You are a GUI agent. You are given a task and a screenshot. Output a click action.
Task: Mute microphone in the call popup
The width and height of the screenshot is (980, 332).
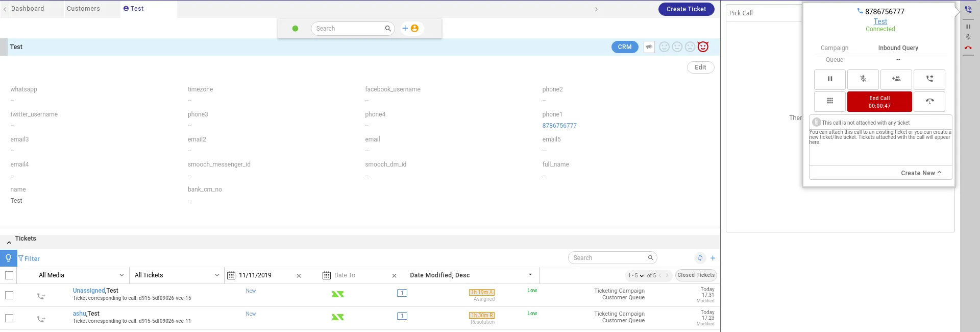[863, 79]
